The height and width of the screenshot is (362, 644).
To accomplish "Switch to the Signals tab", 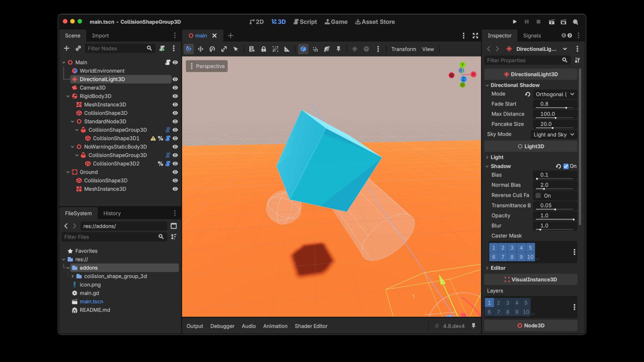I will pos(532,36).
